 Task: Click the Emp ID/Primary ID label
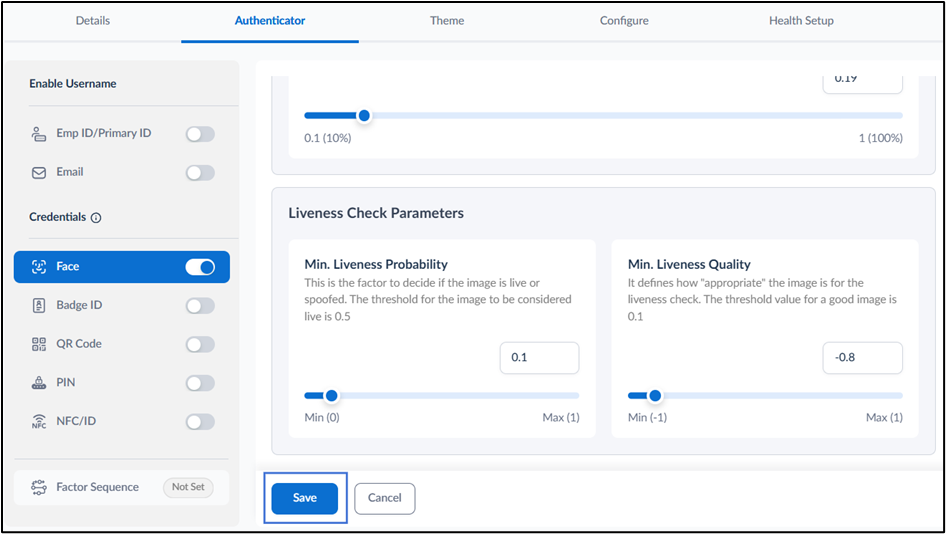click(x=104, y=133)
